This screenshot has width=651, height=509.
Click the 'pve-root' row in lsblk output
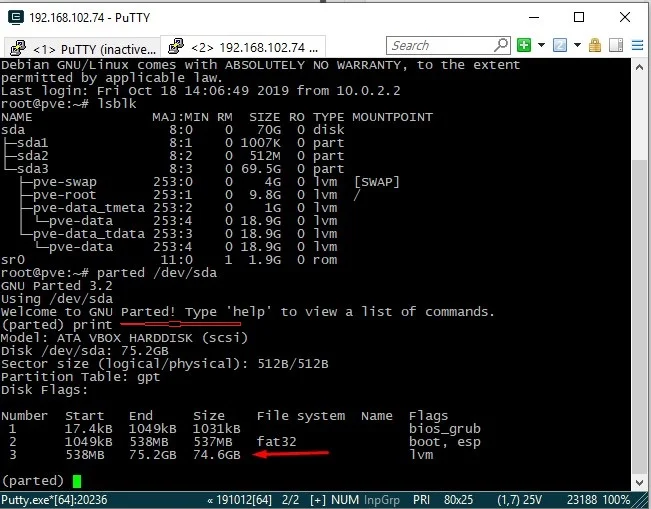tap(180, 195)
